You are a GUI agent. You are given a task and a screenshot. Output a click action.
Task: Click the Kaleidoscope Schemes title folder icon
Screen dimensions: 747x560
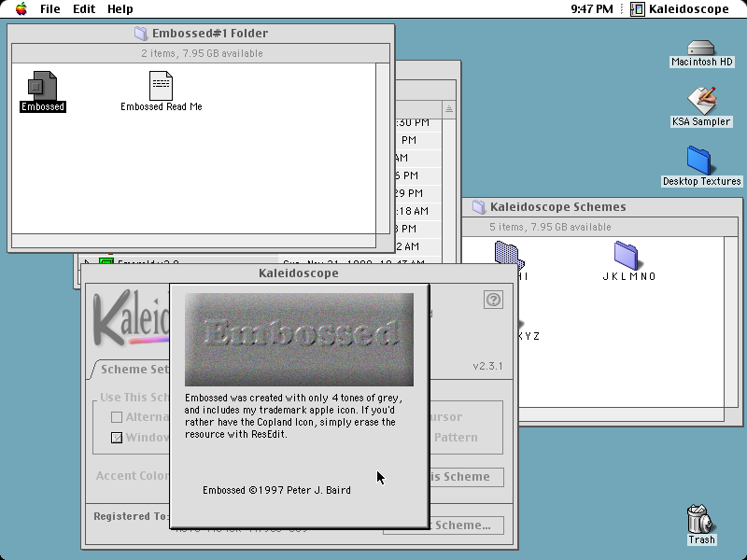[478, 206]
